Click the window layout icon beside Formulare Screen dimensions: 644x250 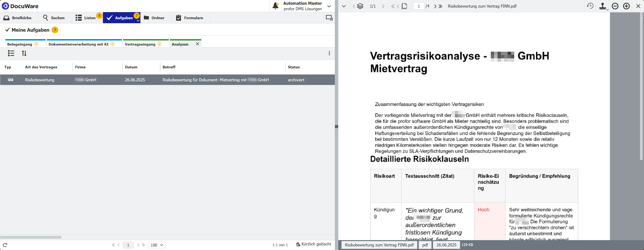coord(329,18)
